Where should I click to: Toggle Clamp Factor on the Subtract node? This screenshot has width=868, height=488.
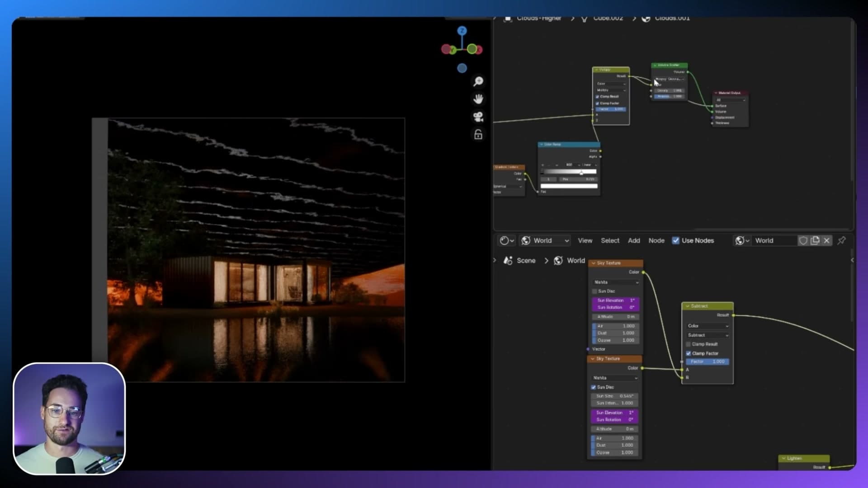pyautogui.click(x=689, y=353)
